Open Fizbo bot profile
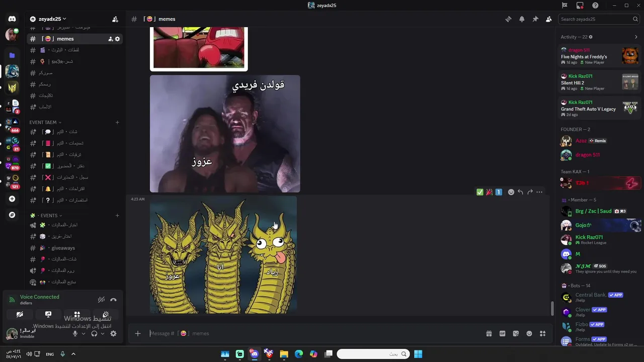The height and width of the screenshot is (362, 644). pyautogui.click(x=599, y=327)
